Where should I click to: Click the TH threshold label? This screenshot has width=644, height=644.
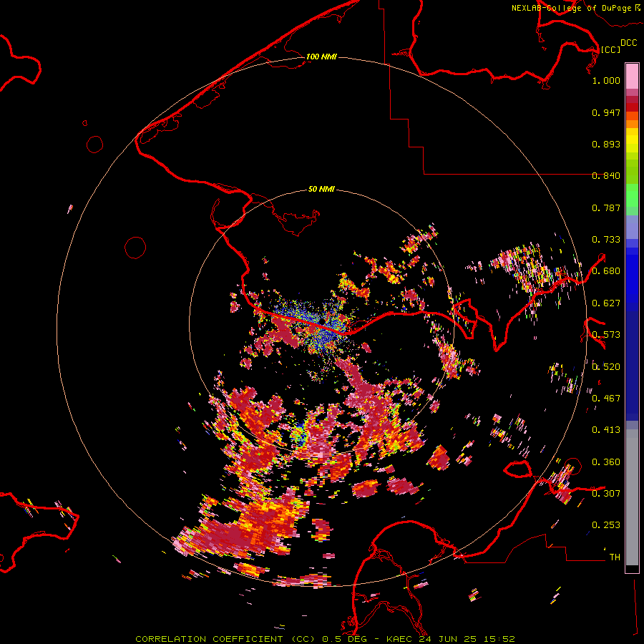click(615, 557)
